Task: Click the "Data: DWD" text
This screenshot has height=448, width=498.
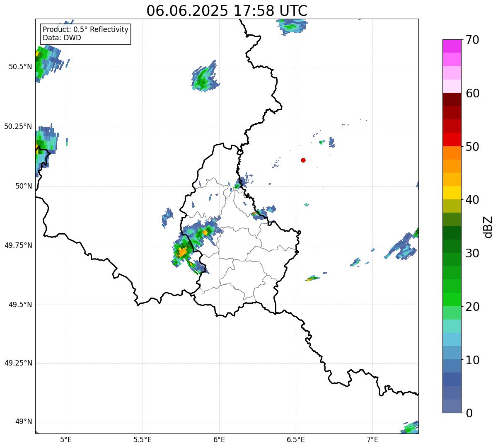Action: click(62, 38)
